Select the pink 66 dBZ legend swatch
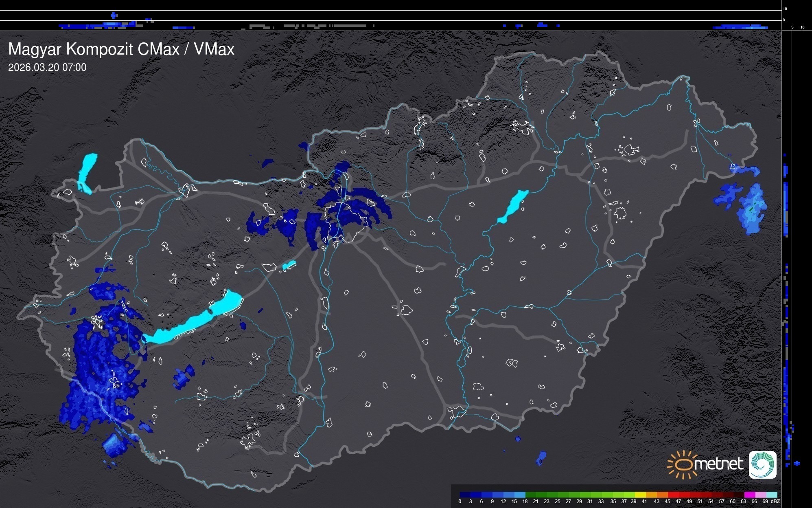 760,495
